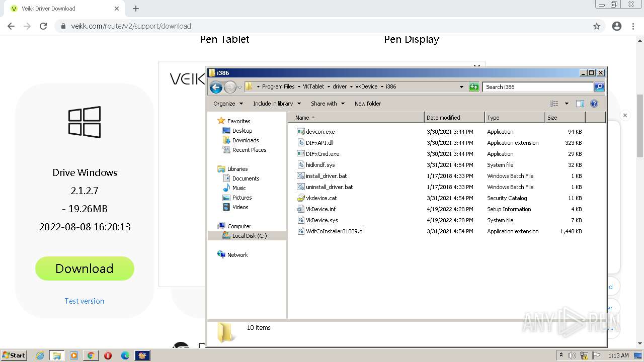
Task: Select DIFxAPI.dll file
Action: click(x=319, y=143)
